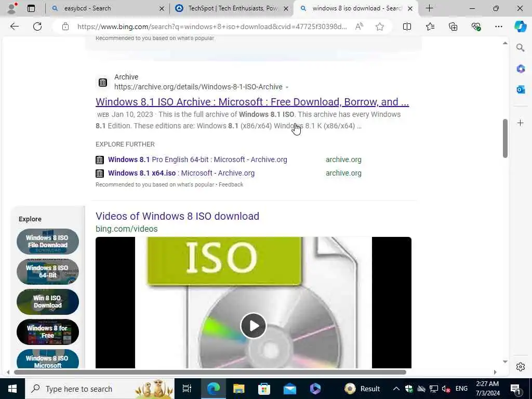Click the scroll down arrow
Screen dimensions: 532x399
(505, 362)
